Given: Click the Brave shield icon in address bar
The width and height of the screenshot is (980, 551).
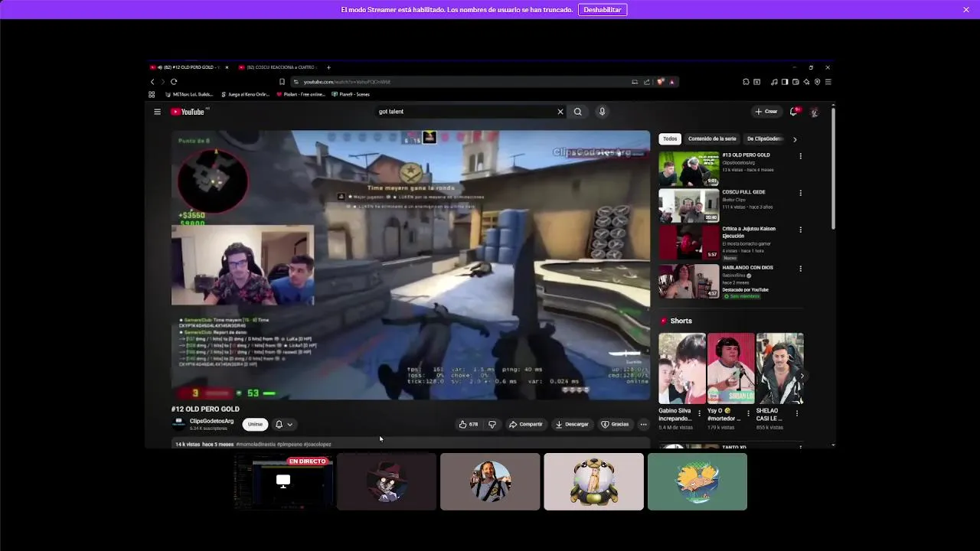Looking at the screenshot, I should click(661, 82).
